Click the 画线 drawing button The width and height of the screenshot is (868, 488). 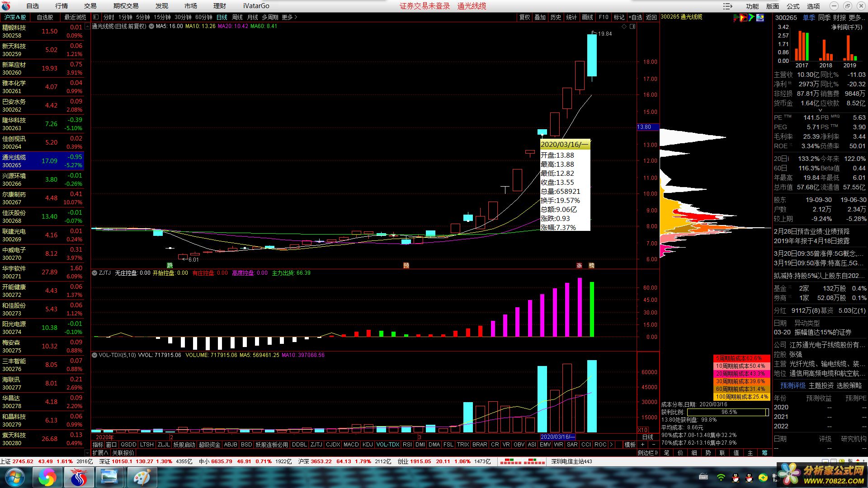click(587, 17)
